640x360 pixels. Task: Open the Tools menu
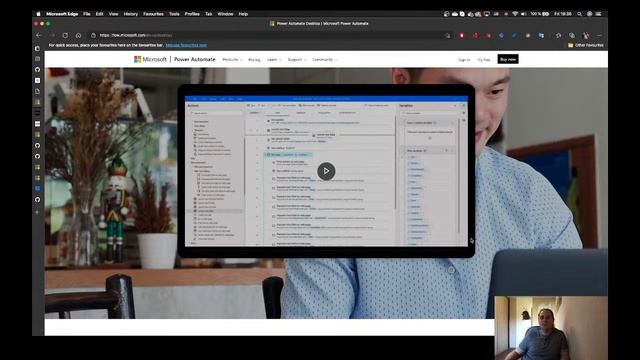(174, 14)
